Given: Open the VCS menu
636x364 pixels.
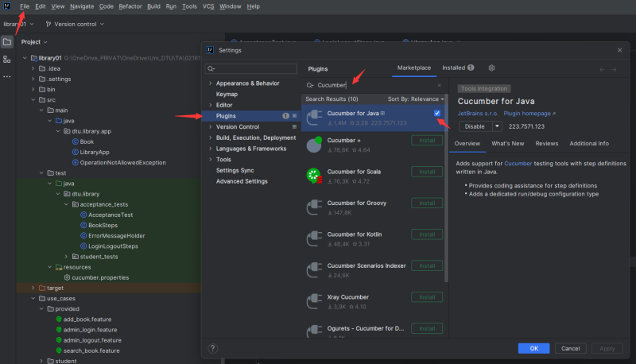Looking at the screenshot, I should (x=208, y=6).
